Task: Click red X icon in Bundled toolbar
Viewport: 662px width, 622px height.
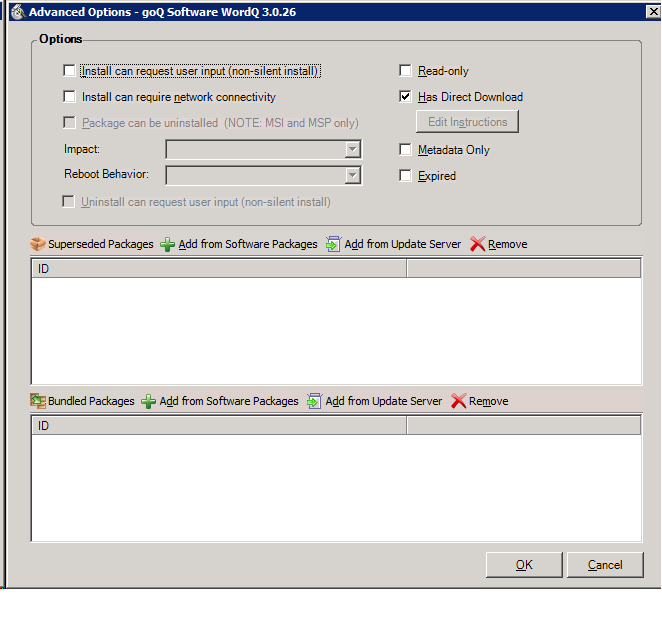Action: [x=459, y=401]
